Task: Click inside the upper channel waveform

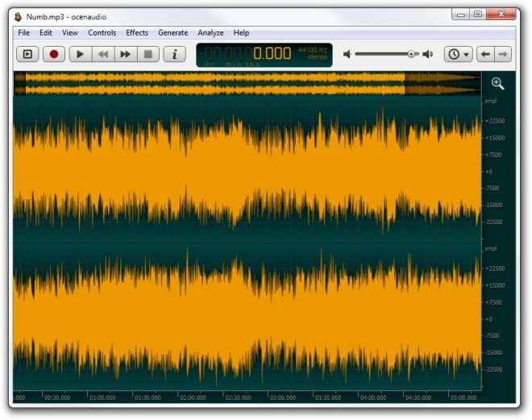Action: 247,172
